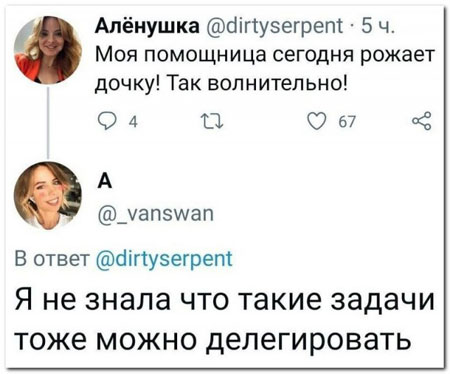The image size is (450, 374).
Task: Click the В ответ label
Action: [52, 259]
